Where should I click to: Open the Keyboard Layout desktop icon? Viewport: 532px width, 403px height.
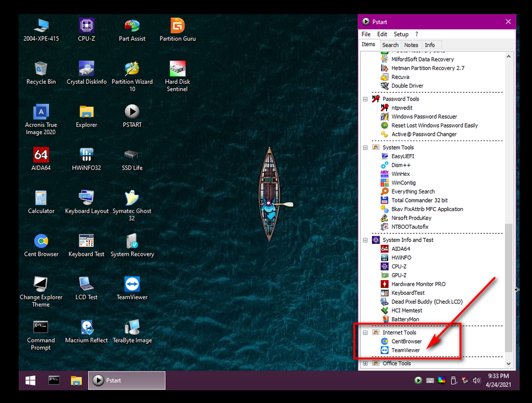(x=87, y=203)
